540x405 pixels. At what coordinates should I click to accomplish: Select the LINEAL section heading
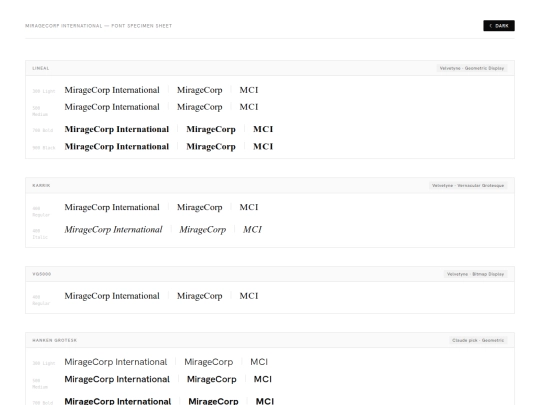(x=41, y=68)
